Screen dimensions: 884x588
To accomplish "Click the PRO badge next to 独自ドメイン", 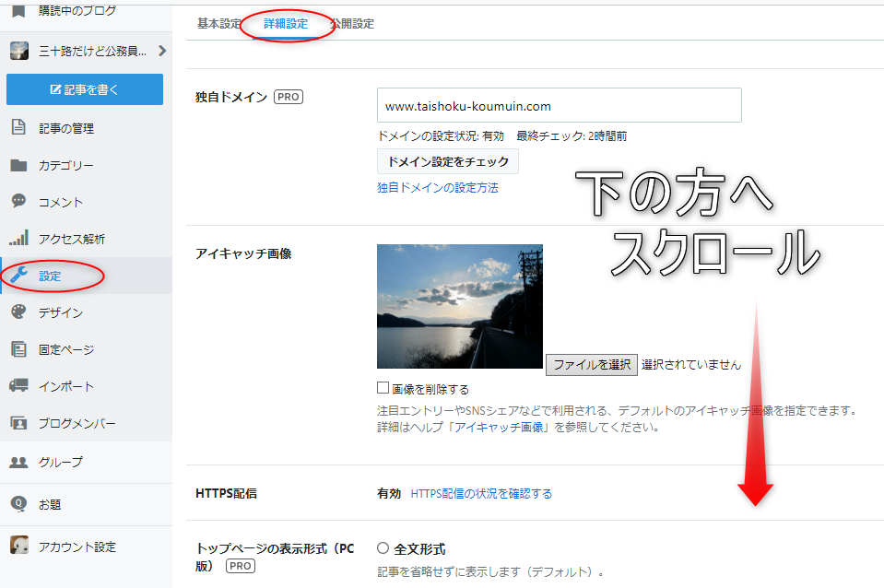I will (289, 97).
